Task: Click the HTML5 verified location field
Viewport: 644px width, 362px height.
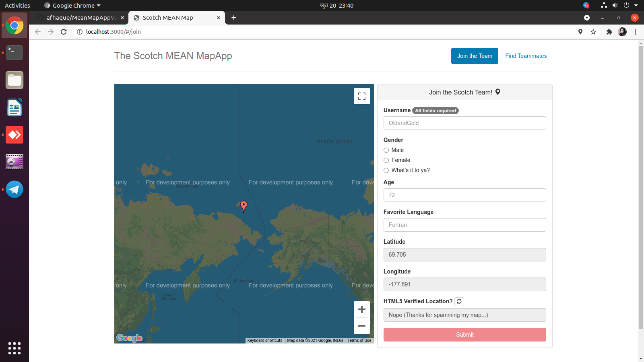Action: [x=464, y=315]
